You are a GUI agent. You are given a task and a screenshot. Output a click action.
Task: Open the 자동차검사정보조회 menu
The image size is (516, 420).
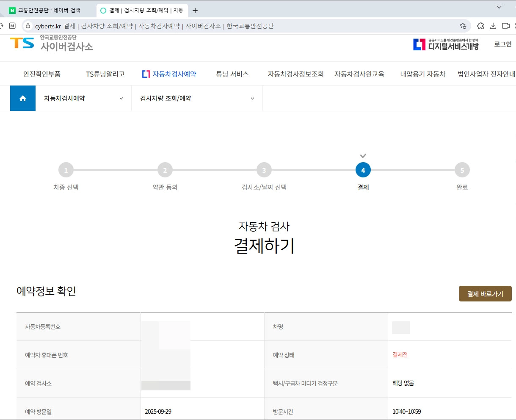pos(295,73)
